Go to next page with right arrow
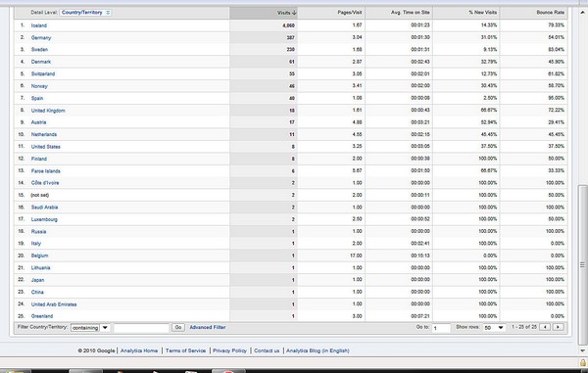The height and width of the screenshot is (373, 588). (x=558, y=327)
